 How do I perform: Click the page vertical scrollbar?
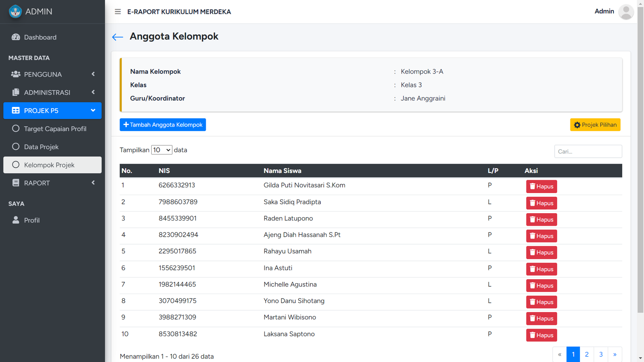point(640,161)
